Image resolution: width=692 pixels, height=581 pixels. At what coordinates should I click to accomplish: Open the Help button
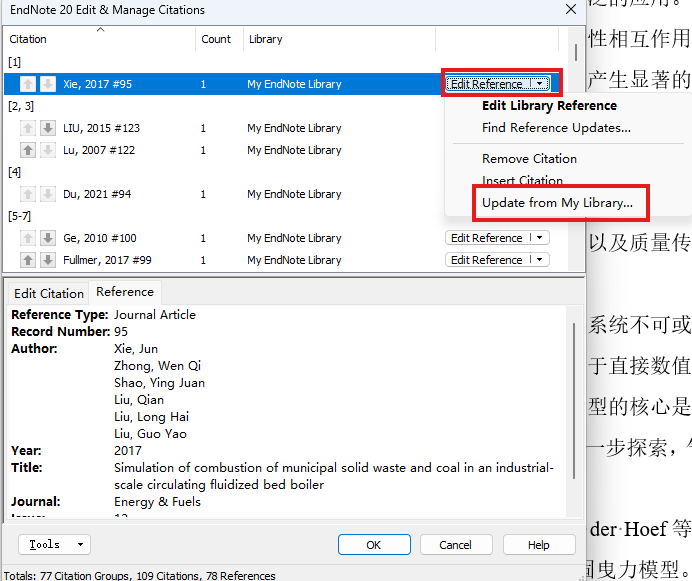click(x=539, y=545)
